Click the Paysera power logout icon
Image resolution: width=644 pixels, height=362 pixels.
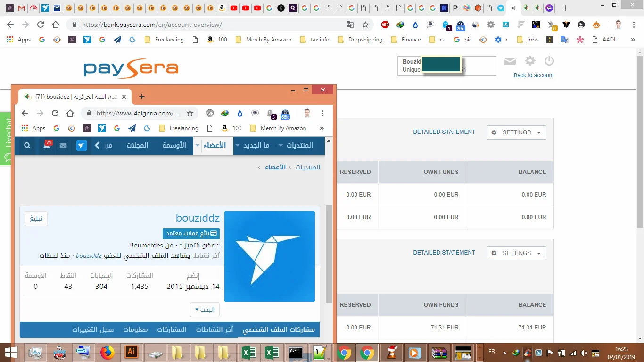[x=549, y=61]
